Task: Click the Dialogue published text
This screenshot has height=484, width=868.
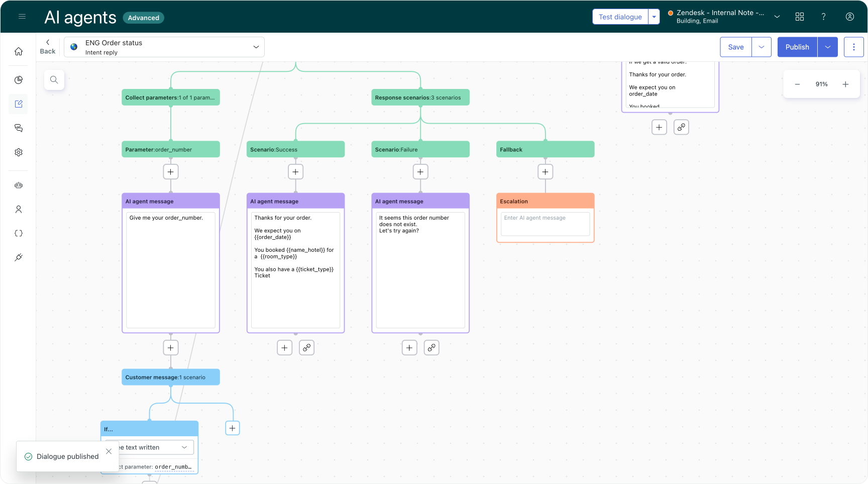Action: pyautogui.click(x=68, y=456)
